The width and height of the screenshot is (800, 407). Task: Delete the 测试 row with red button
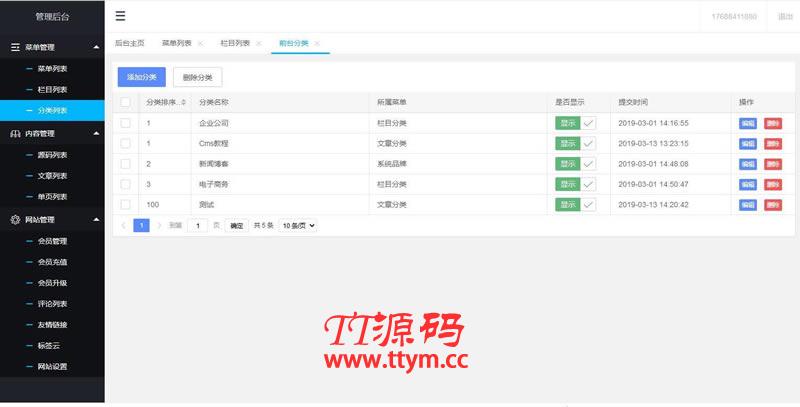tap(773, 205)
